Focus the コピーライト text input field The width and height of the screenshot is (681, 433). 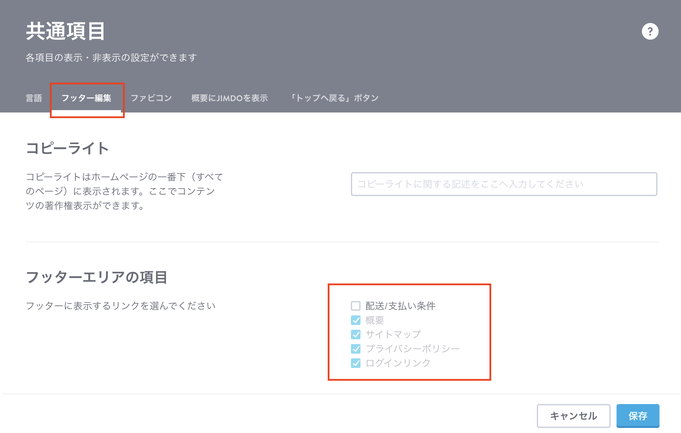click(504, 184)
